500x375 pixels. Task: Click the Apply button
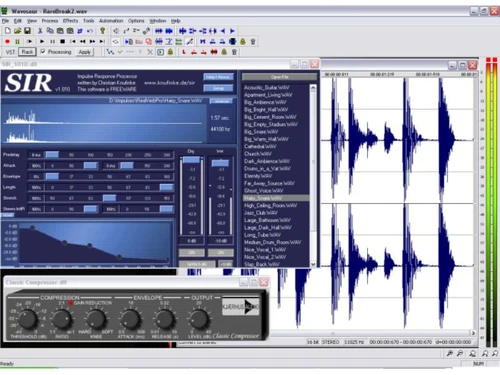coord(85,52)
